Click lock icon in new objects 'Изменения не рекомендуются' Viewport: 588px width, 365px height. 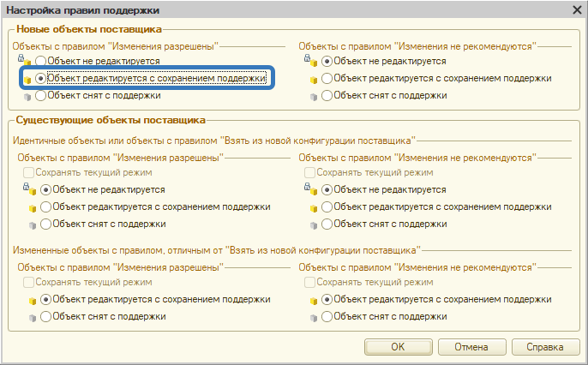(309, 61)
